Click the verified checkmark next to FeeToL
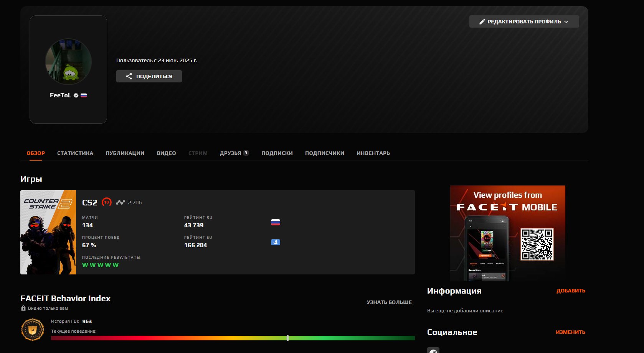Image resolution: width=644 pixels, height=353 pixels. (x=75, y=95)
